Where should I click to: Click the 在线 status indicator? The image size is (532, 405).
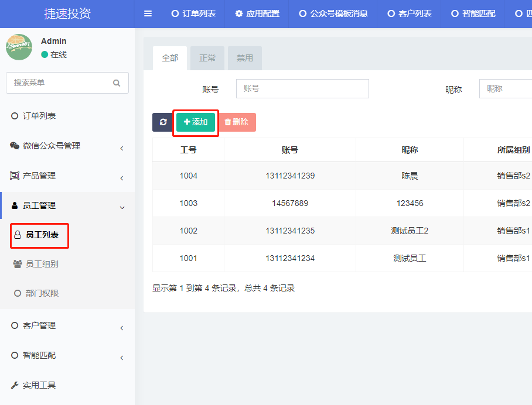pyautogui.click(x=54, y=54)
